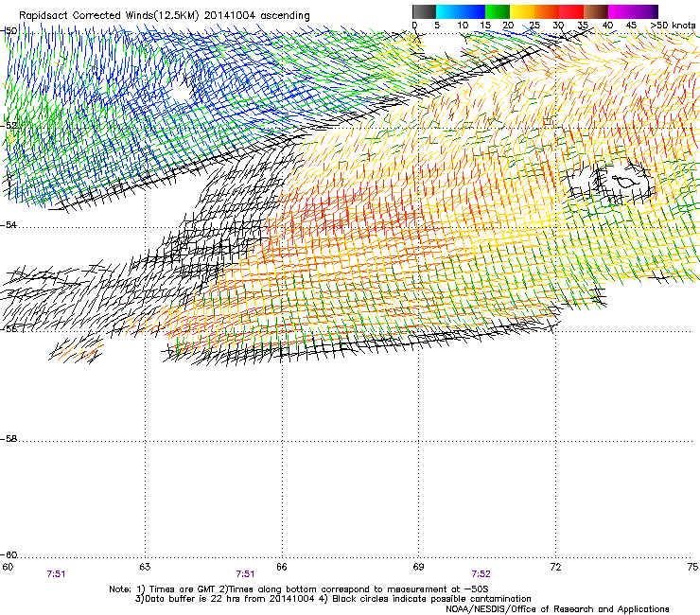The image size is (700, 615).
Task: Click the '>50 knots' scale label
Action: tap(674, 25)
